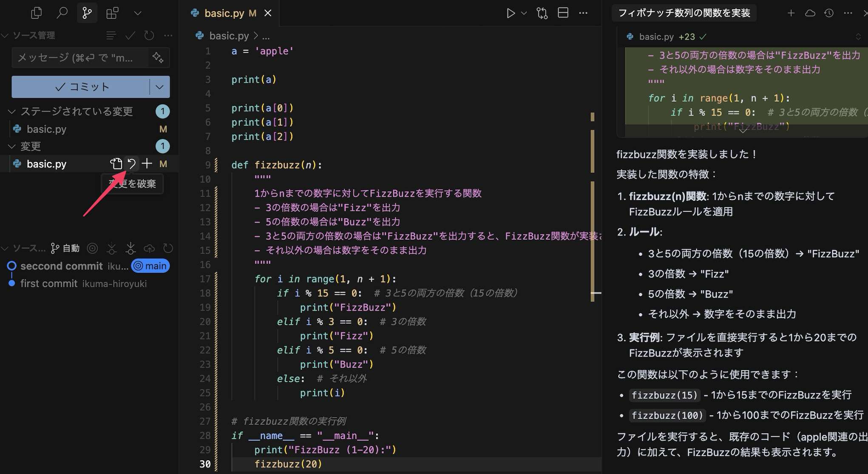The width and height of the screenshot is (868, 474).
Task: Open editor more actions ellipsis
Action: tap(583, 13)
